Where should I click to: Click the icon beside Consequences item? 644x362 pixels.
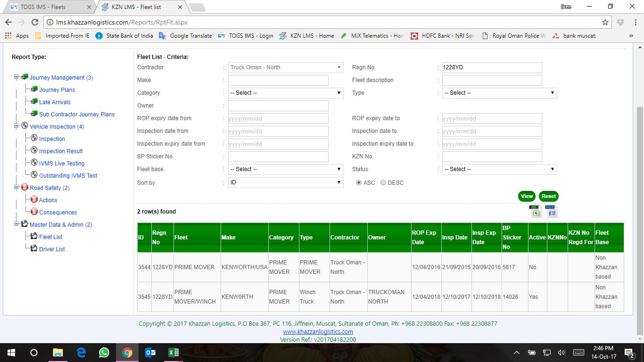pos(34,212)
